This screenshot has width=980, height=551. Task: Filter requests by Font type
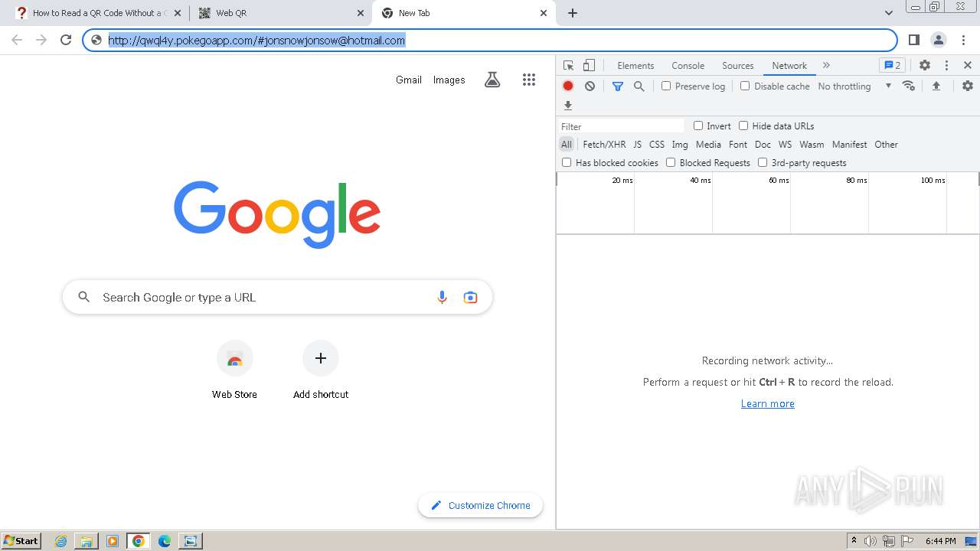(738, 145)
